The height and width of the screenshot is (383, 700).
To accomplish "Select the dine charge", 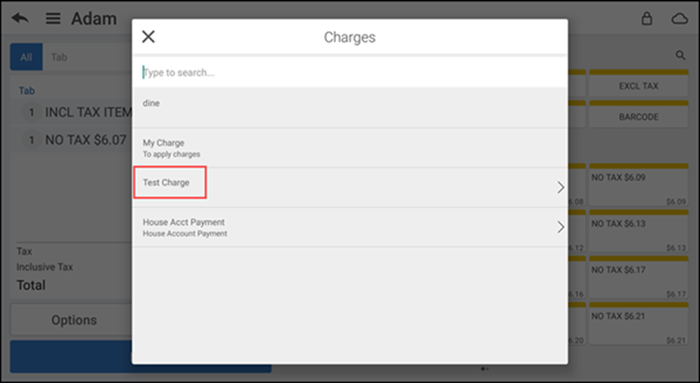I will coord(350,108).
